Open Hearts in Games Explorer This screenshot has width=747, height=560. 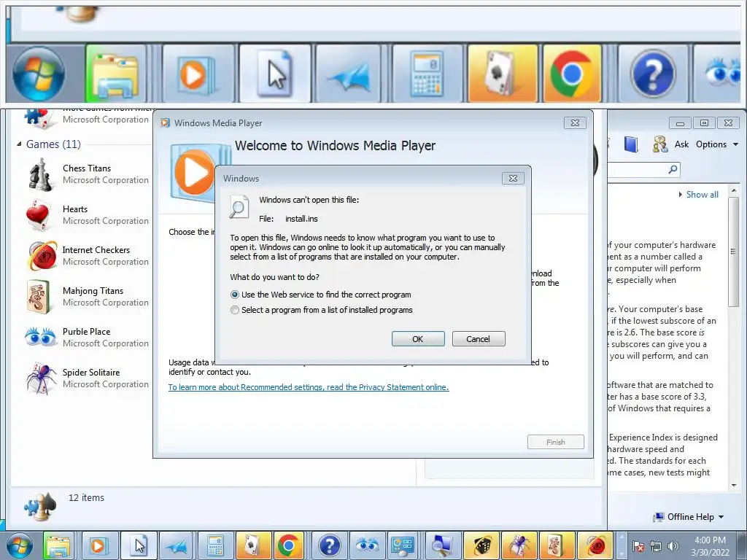[88, 215]
